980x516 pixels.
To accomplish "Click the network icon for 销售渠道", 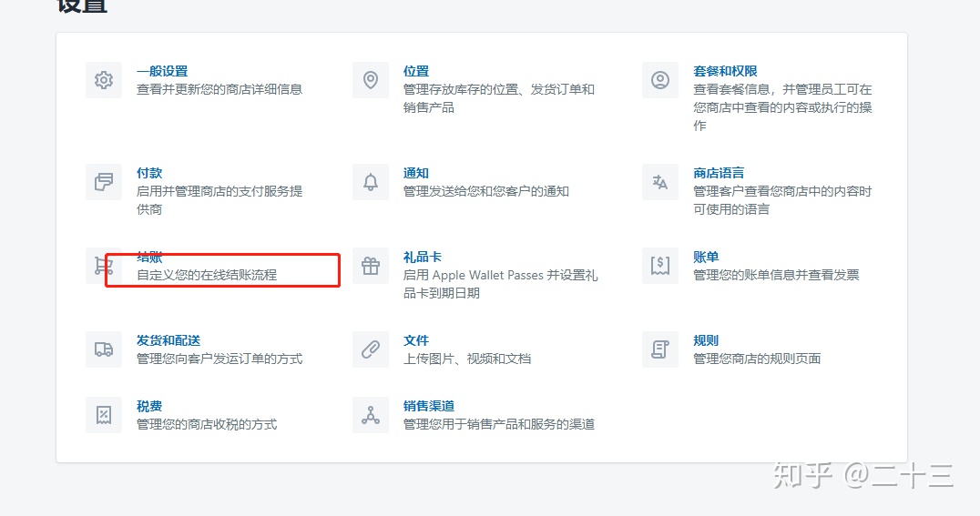I will [371, 415].
